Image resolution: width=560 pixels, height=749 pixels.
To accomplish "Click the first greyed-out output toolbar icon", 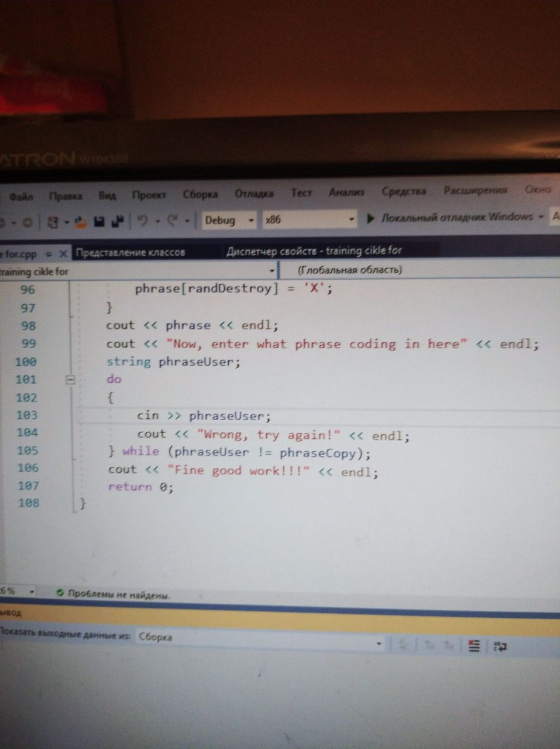I will (403, 645).
